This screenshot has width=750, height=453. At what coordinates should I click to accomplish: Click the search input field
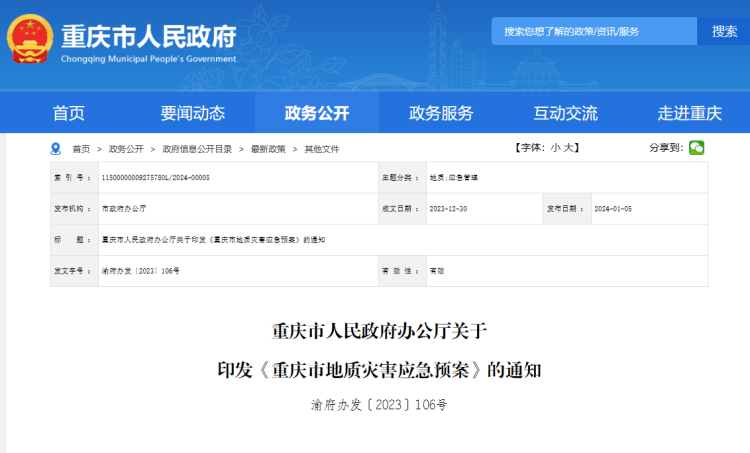[593, 31]
